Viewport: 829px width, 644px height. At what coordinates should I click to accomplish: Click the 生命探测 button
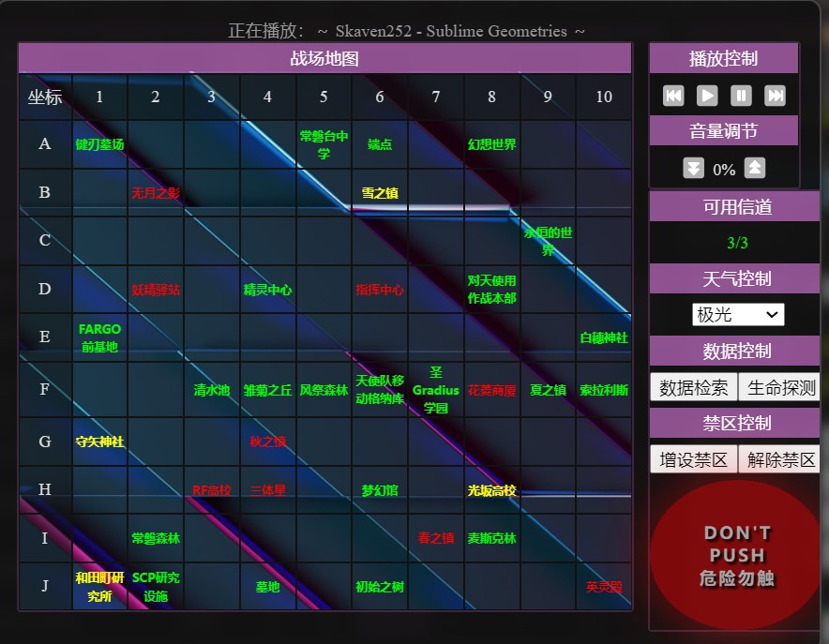781,387
